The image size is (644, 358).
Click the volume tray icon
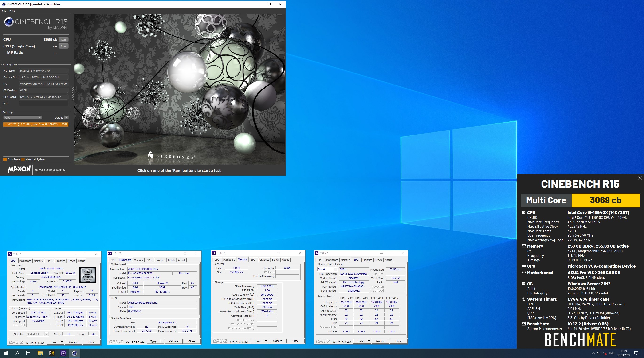(605, 353)
